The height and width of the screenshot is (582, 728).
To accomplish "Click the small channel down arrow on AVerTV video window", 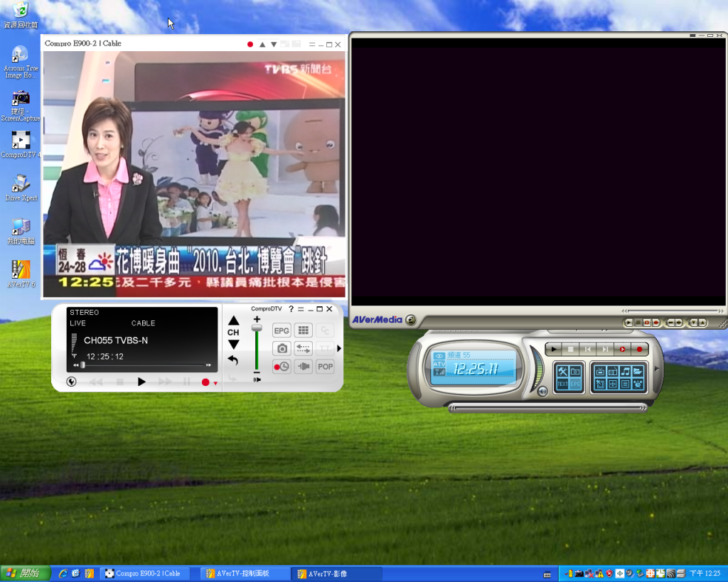I will pos(693,323).
